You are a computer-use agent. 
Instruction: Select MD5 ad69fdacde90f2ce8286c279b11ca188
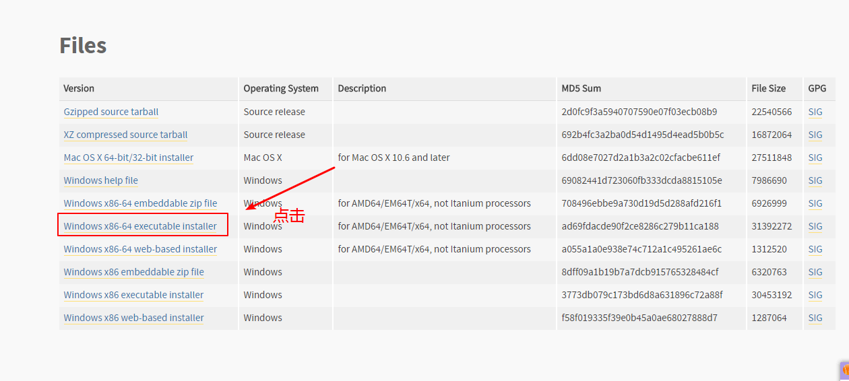[641, 226]
